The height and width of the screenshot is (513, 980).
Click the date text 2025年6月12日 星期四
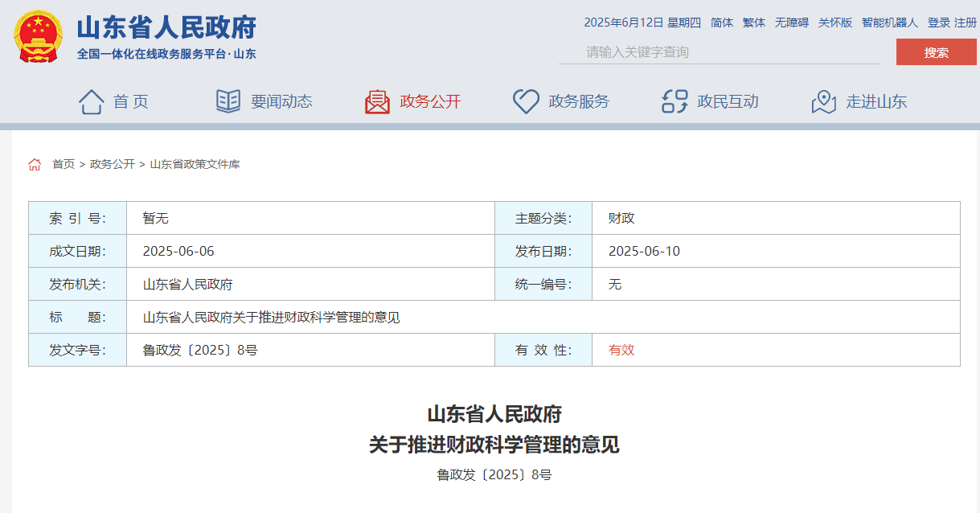pyautogui.click(x=642, y=23)
